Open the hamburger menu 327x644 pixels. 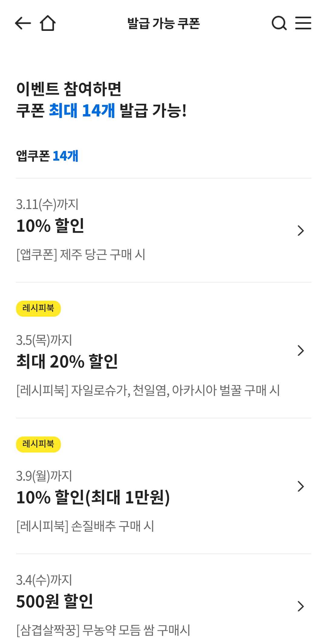303,23
